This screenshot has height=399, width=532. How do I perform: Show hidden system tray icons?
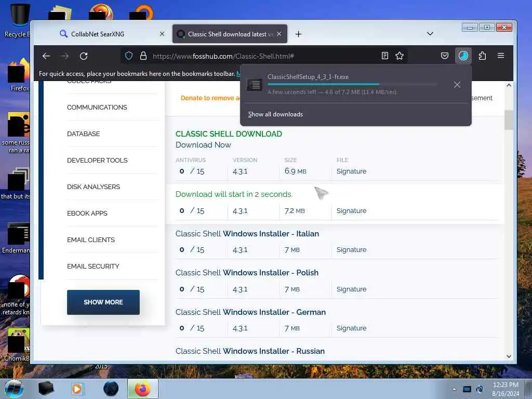pos(454,389)
